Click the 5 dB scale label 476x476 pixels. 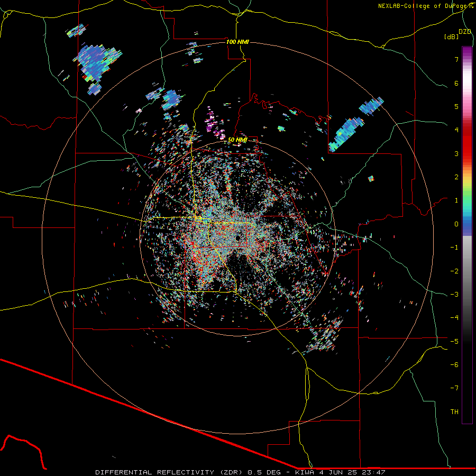[456, 106]
